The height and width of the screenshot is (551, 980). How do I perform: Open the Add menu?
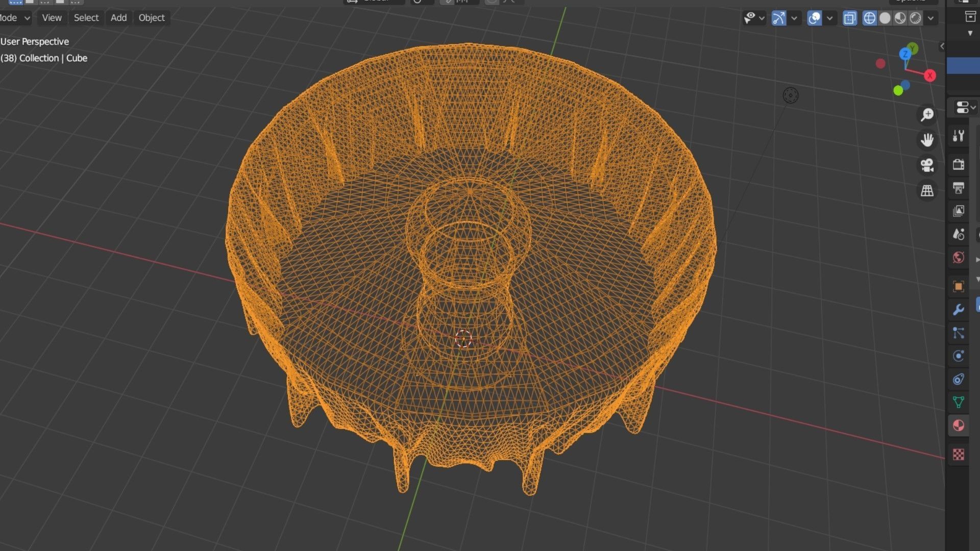[118, 18]
